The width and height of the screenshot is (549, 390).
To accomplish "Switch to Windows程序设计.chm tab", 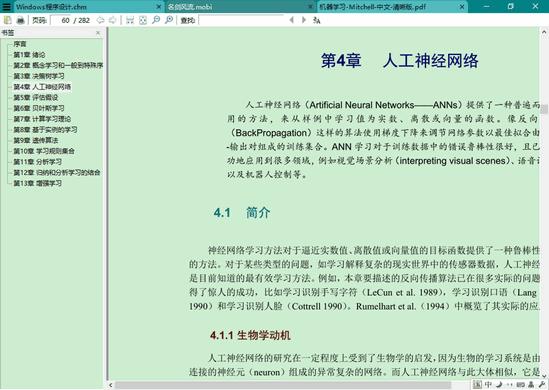I will pyautogui.click(x=51, y=7).
